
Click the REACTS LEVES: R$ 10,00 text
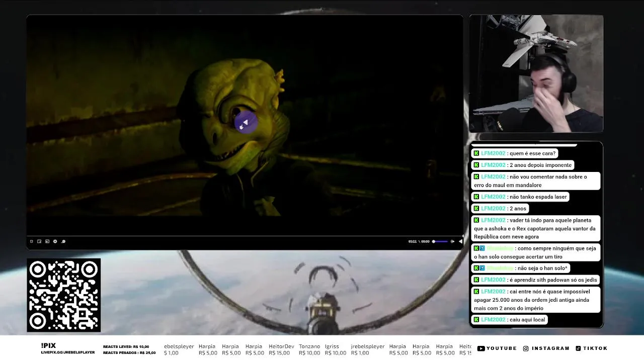pyautogui.click(x=126, y=346)
